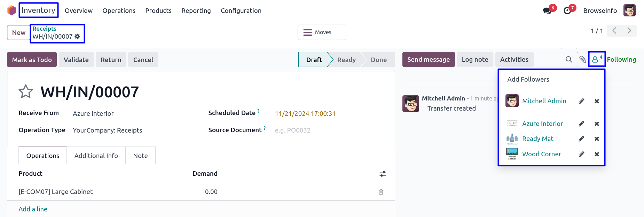Delete the Large Cabinet line with trash icon
The image size is (644, 217).
[381, 192]
